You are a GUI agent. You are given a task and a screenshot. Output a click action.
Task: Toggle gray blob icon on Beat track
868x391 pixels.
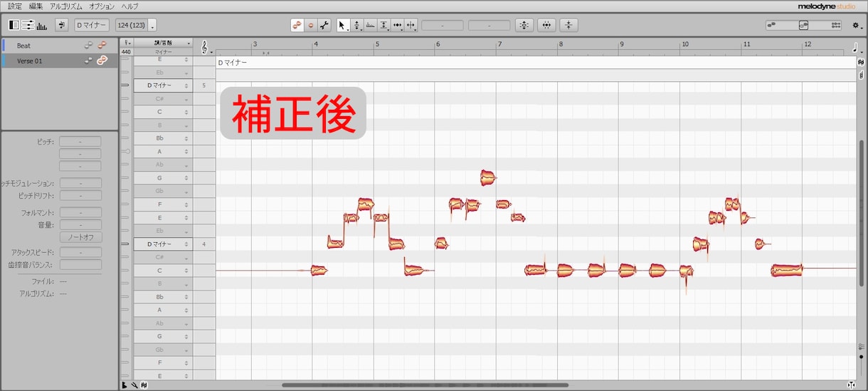(88, 46)
